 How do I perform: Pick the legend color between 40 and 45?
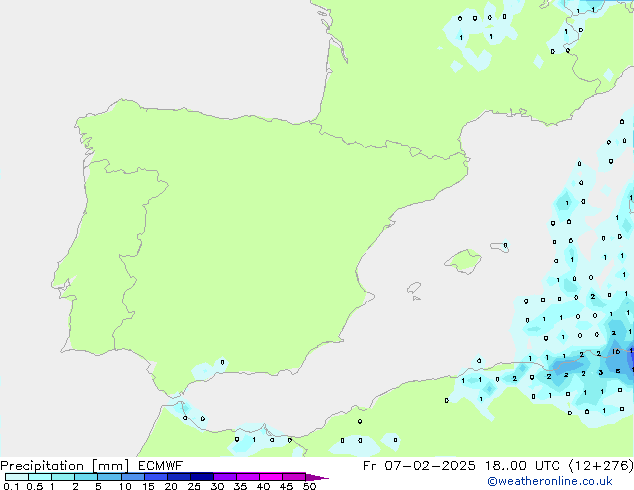(274, 477)
